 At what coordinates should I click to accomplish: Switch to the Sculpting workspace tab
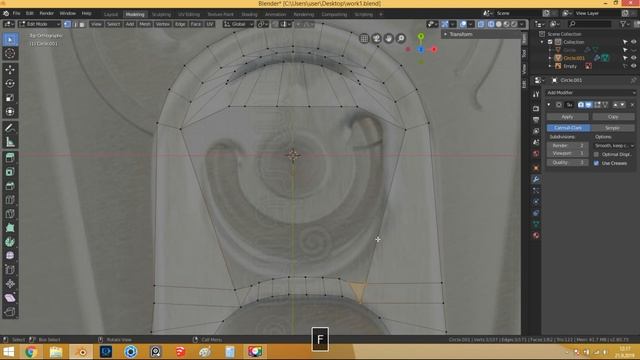[161, 14]
